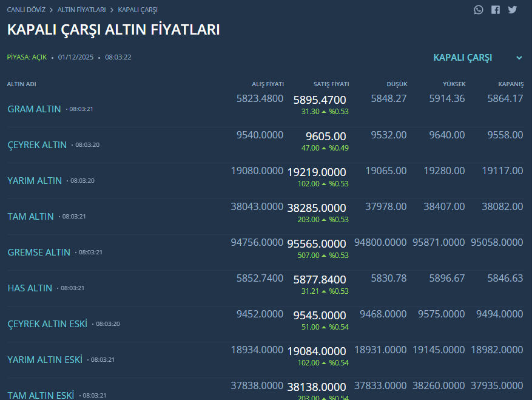View GREMSE ALTIN details
The width and height of the screenshot is (532, 400).
click(39, 252)
